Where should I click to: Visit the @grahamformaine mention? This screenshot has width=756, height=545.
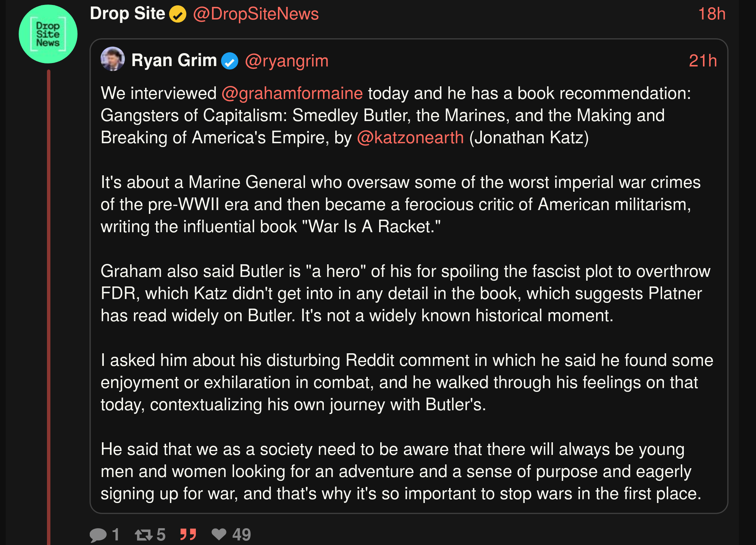tap(292, 94)
